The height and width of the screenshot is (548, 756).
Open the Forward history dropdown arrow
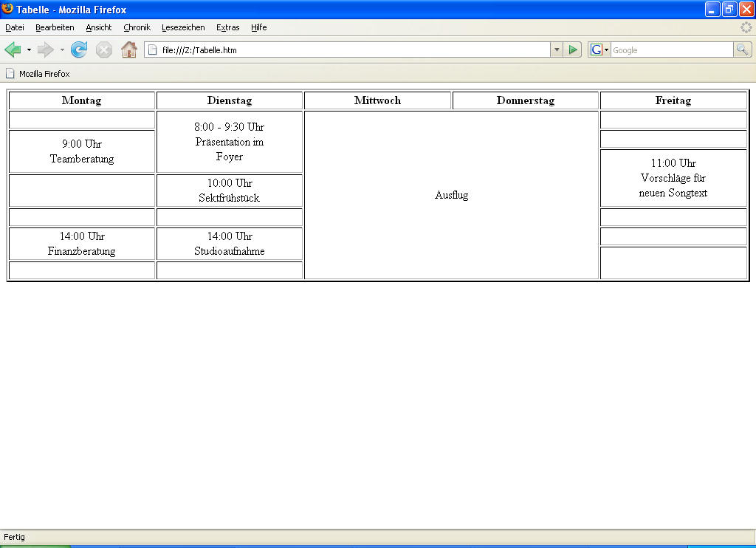(x=62, y=49)
